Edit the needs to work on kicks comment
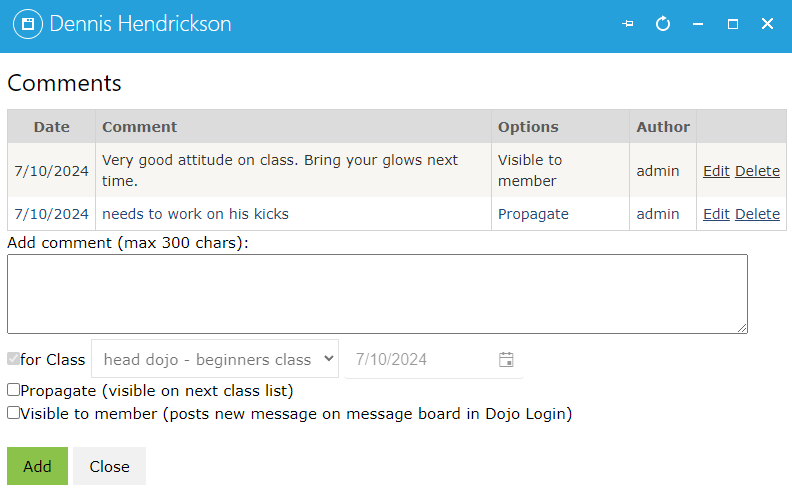The image size is (792, 500). click(x=716, y=214)
